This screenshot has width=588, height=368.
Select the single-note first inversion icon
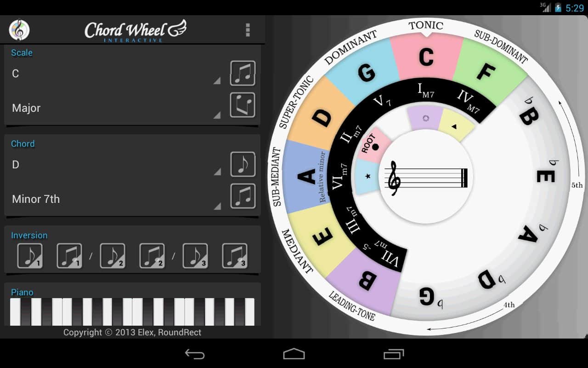pos(30,256)
